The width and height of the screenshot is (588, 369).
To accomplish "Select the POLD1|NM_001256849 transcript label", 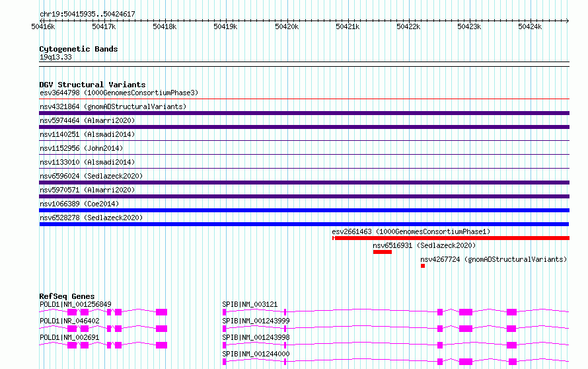I will (75, 304).
